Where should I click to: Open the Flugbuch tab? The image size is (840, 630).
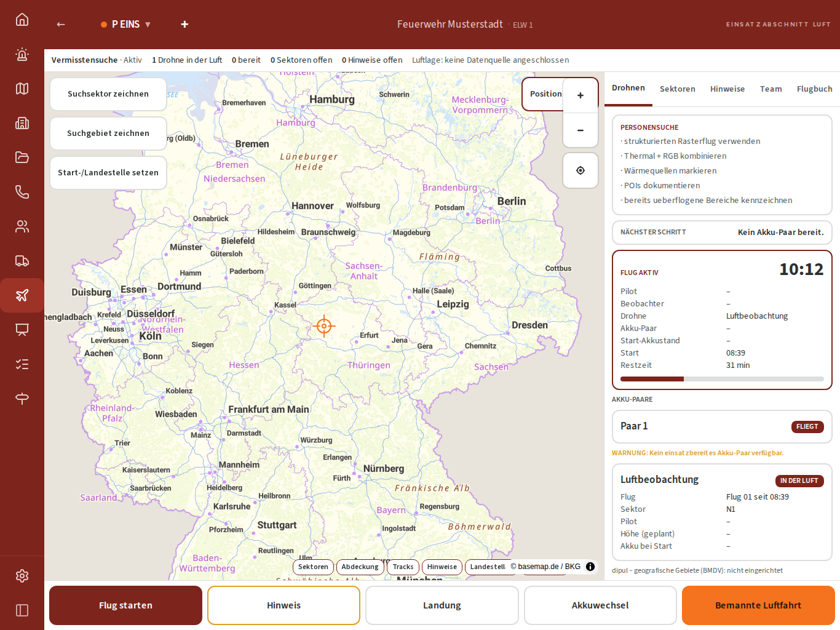click(815, 89)
